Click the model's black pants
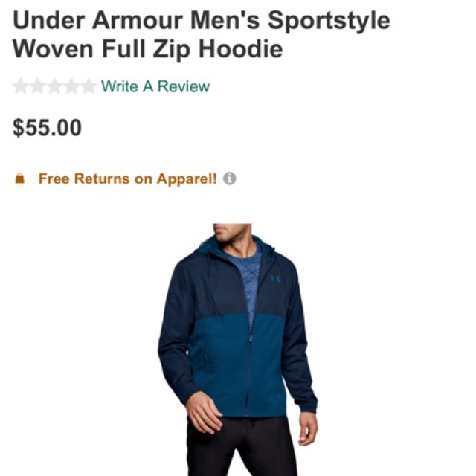 (239, 446)
